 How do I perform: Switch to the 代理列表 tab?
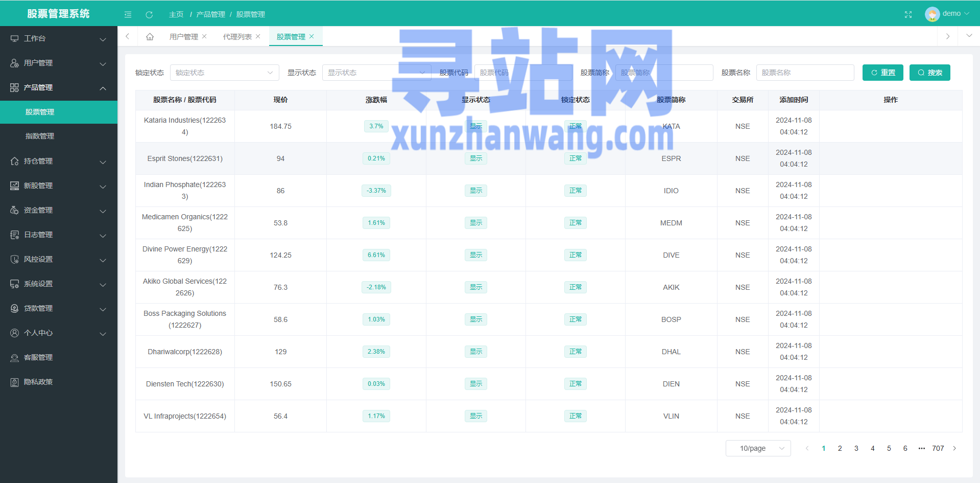(x=237, y=37)
